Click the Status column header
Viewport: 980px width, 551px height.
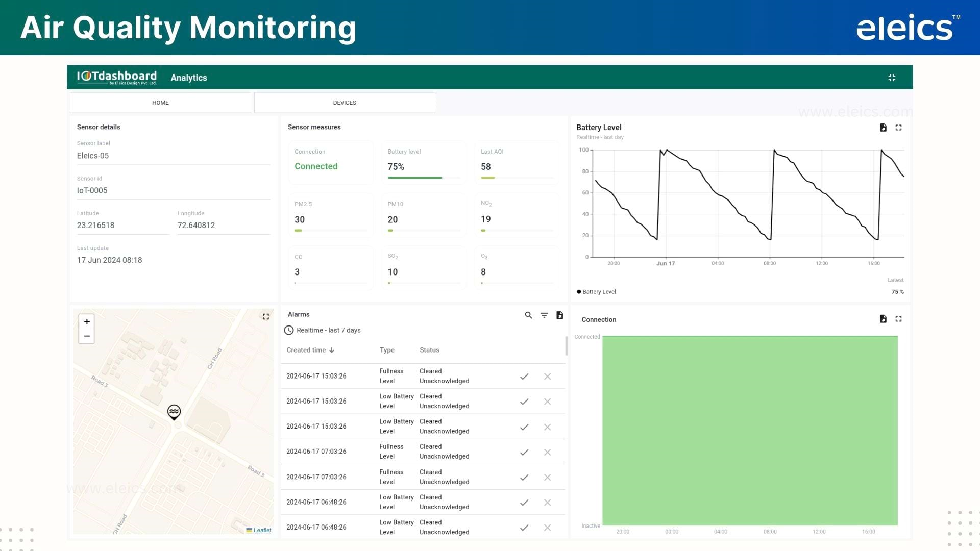(x=429, y=350)
